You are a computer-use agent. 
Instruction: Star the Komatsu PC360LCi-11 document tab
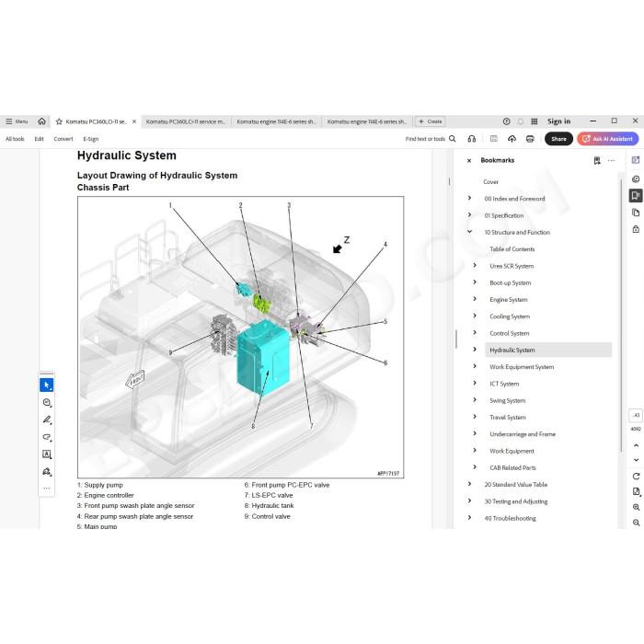coord(59,121)
